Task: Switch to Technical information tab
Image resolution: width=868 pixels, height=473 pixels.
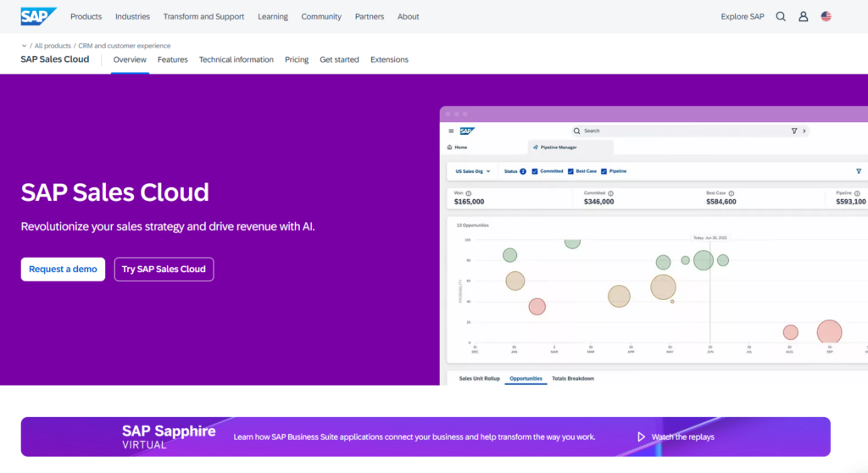Action: (x=236, y=60)
